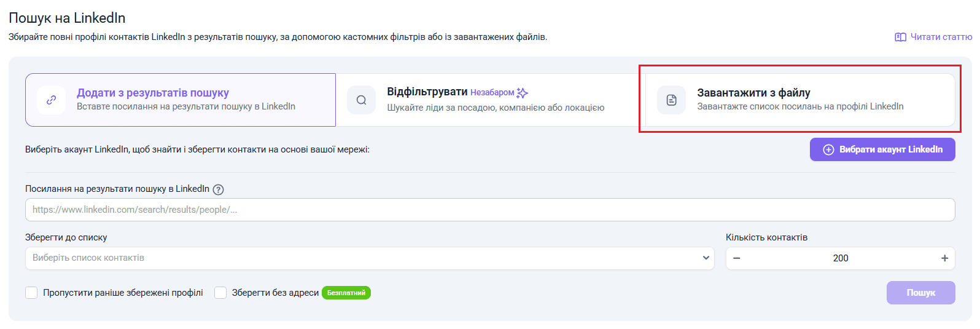Click the 'Пошук на LinkedIn' heading

tap(67, 18)
